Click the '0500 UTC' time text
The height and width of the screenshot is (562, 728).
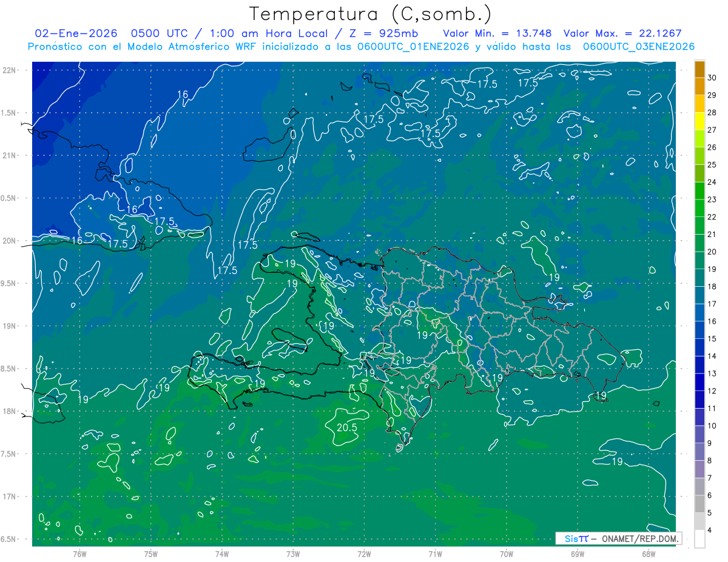pyautogui.click(x=160, y=33)
